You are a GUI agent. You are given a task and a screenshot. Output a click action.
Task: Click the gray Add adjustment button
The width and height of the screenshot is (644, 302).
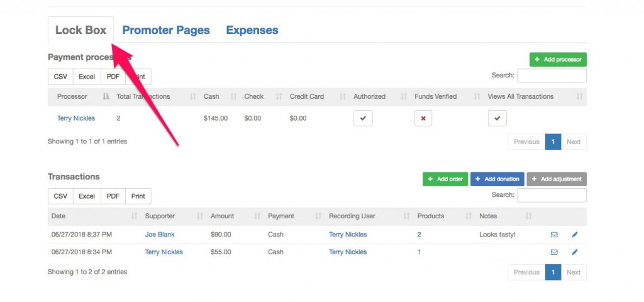[557, 179]
